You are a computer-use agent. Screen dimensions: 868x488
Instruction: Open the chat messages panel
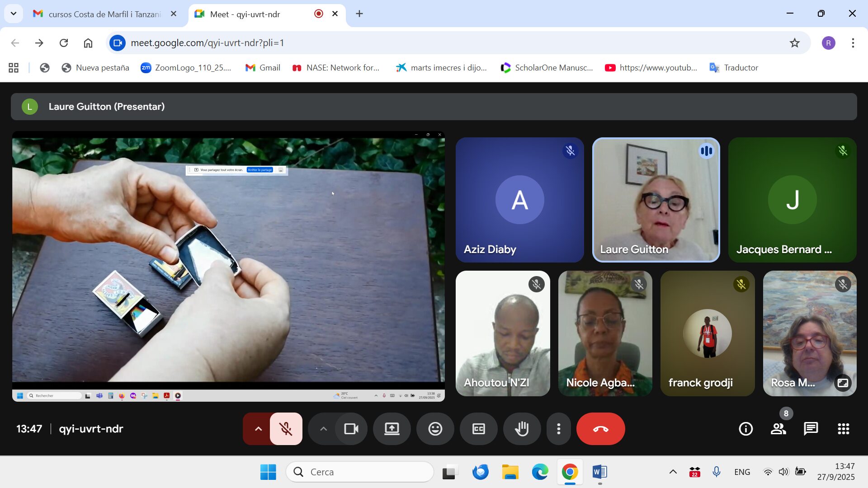tap(811, 429)
